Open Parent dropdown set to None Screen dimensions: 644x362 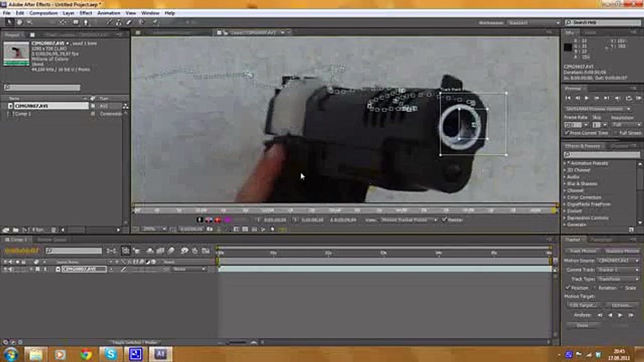pyautogui.click(x=190, y=269)
